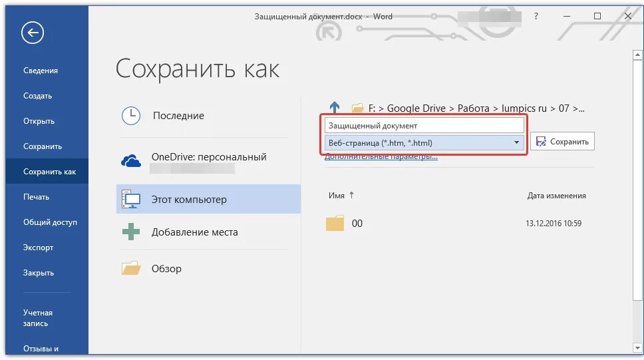Minimize the Word window
Viewport: 644px width, 360px height.
coord(567,17)
